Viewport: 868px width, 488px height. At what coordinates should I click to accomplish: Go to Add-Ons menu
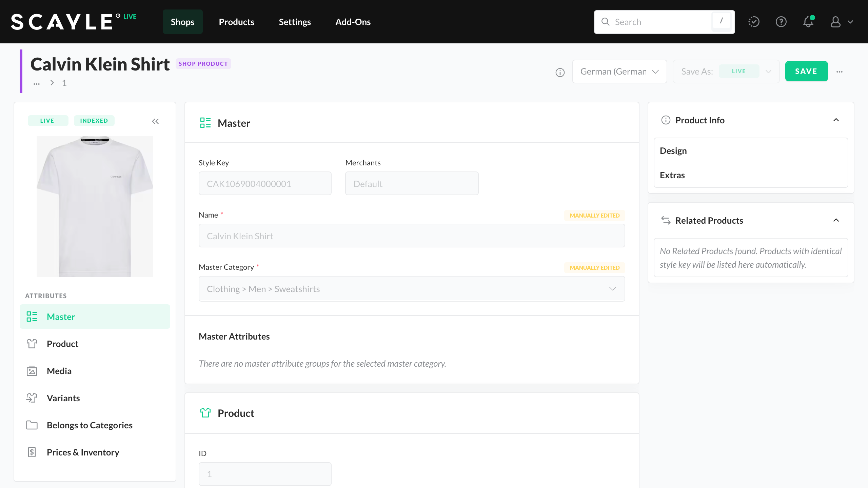pos(353,22)
